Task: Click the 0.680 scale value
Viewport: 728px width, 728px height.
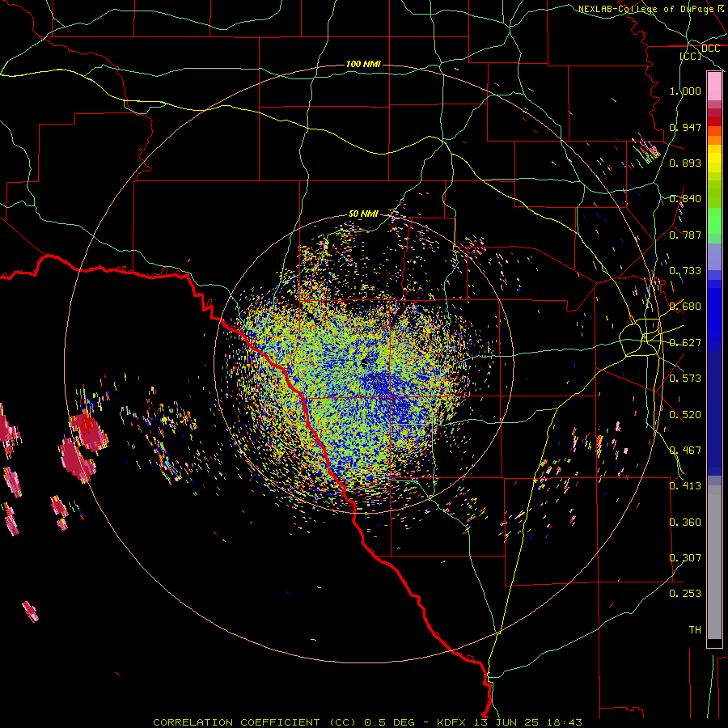Action: (x=685, y=307)
